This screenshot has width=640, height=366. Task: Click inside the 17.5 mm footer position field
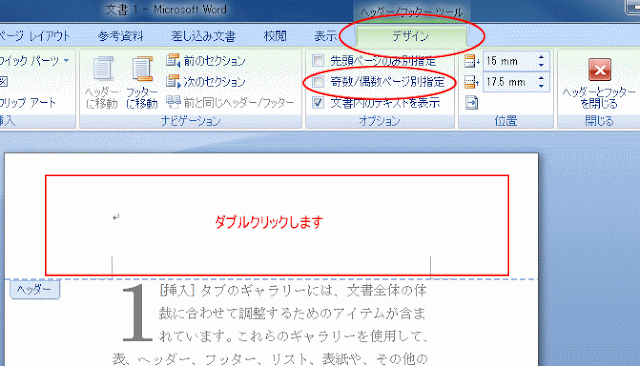coord(510,82)
